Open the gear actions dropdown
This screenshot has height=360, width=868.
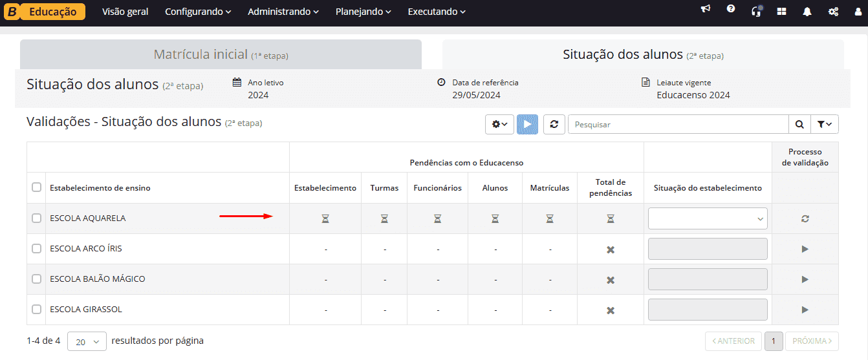pos(499,124)
